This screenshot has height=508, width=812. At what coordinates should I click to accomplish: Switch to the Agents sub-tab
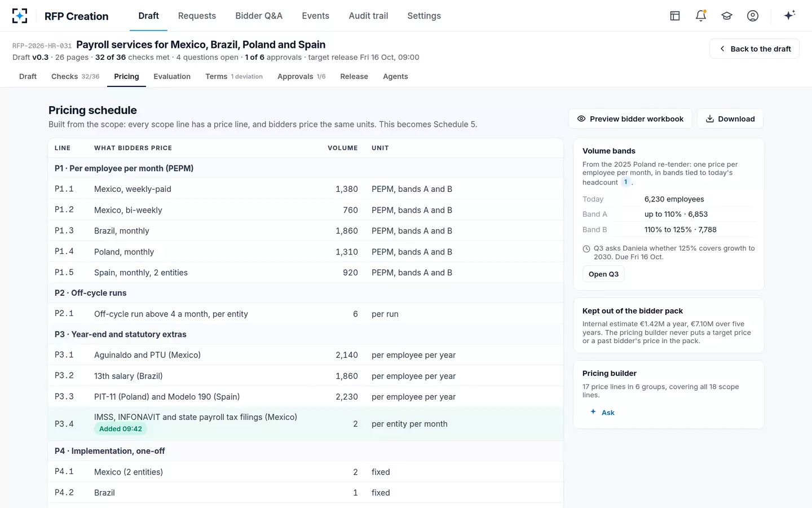(395, 76)
